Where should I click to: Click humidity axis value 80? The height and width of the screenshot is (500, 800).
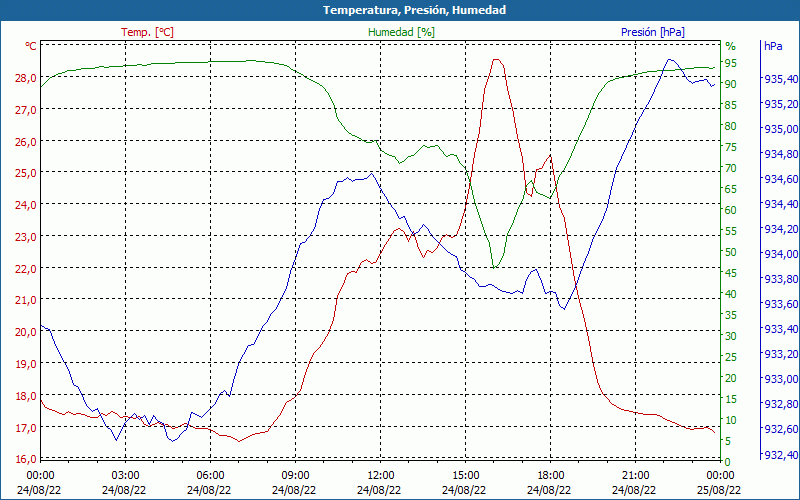tap(731, 126)
